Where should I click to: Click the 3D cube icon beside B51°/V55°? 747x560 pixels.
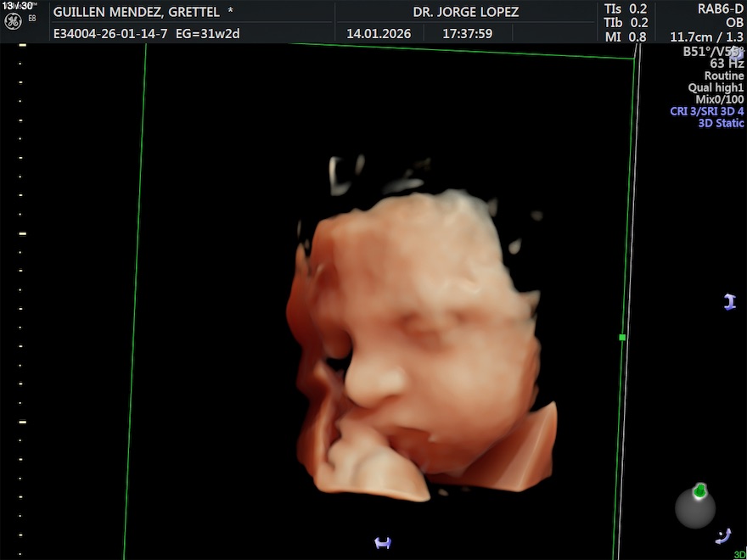click(736, 53)
